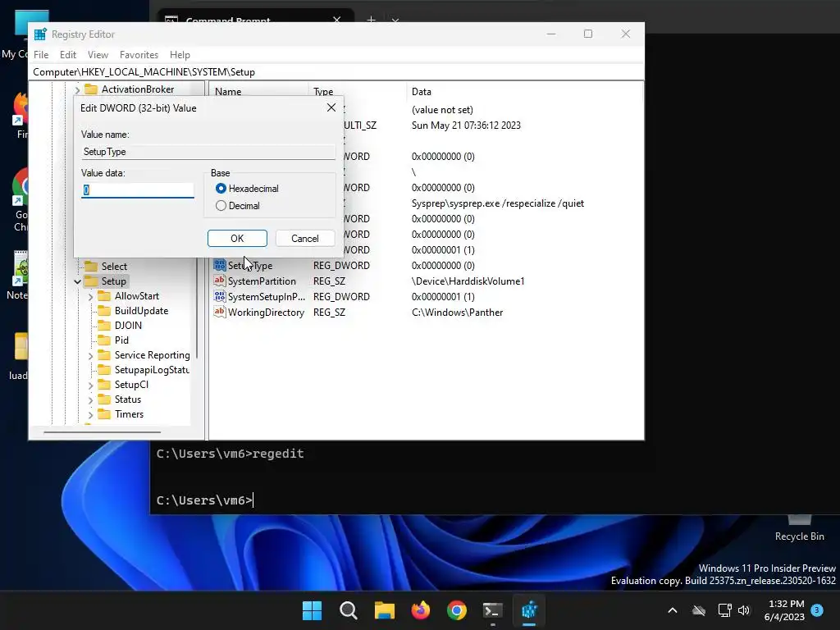Select the Setup key folder icon
This screenshot has height=630, width=840.
(91, 281)
